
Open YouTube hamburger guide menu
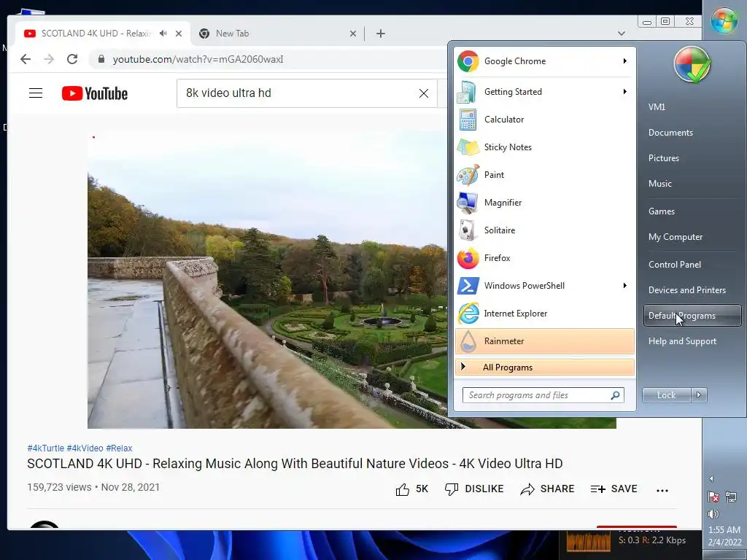tap(36, 93)
